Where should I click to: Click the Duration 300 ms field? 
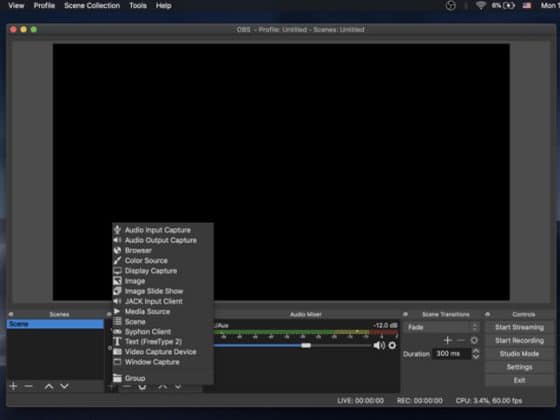(451, 354)
